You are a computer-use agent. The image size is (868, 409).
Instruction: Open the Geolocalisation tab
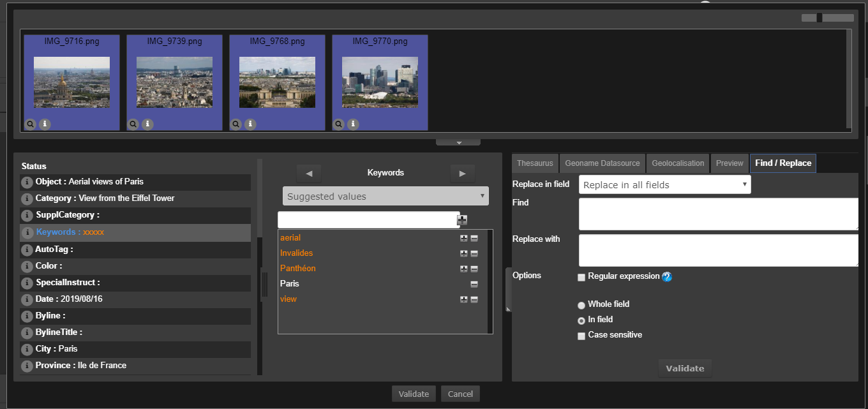(x=678, y=163)
